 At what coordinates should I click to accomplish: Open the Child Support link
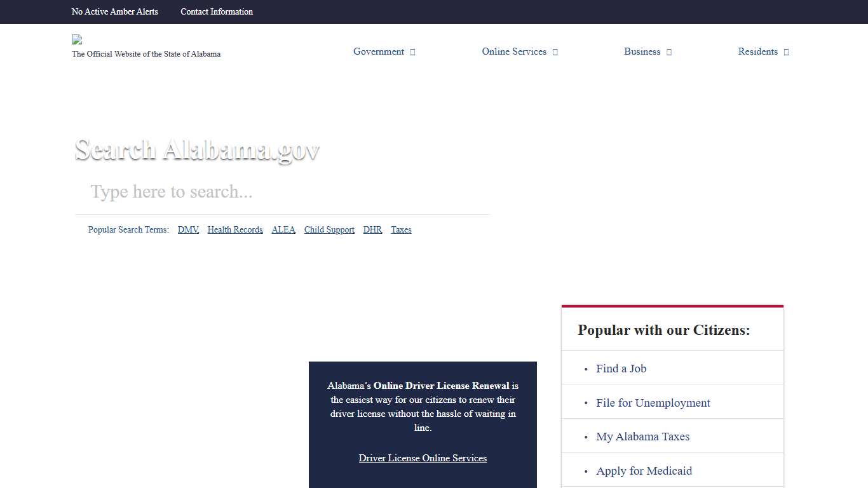(x=329, y=229)
